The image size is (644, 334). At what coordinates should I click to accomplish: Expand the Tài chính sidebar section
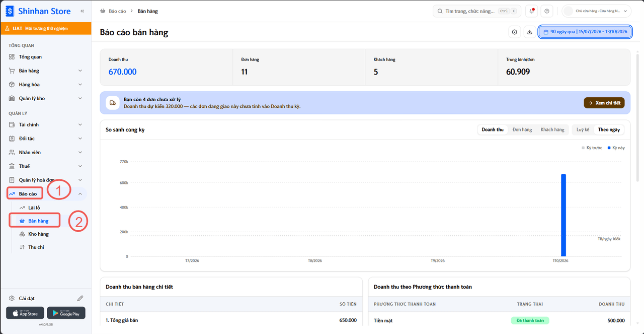(46, 124)
